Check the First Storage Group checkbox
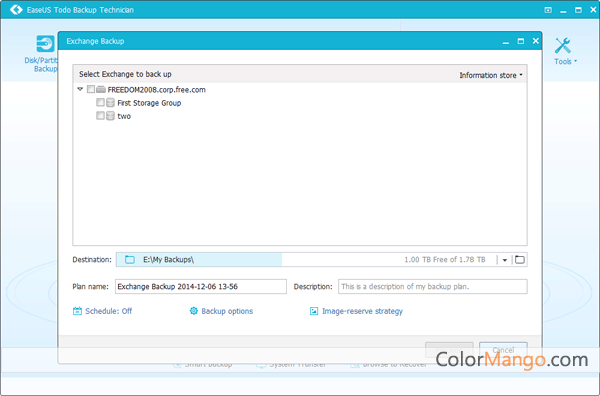Screen dimensions: 600x396 tap(100, 102)
